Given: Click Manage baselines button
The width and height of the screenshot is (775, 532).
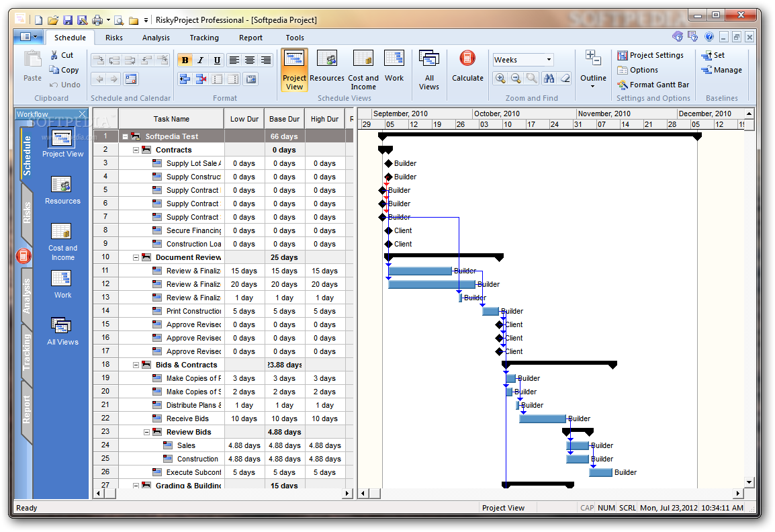Looking at the screenshot, I should [x=721, y=71].
